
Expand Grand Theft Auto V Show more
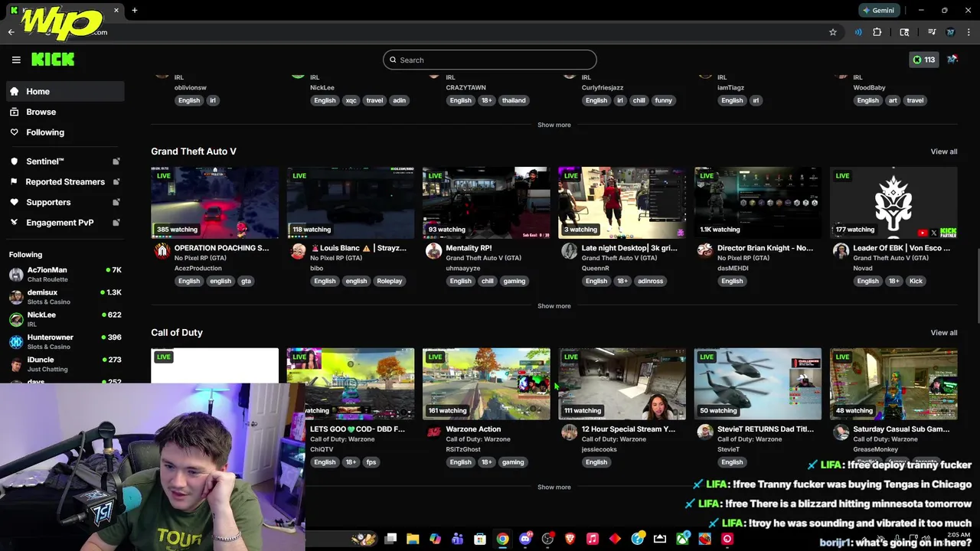click(554, 306)
